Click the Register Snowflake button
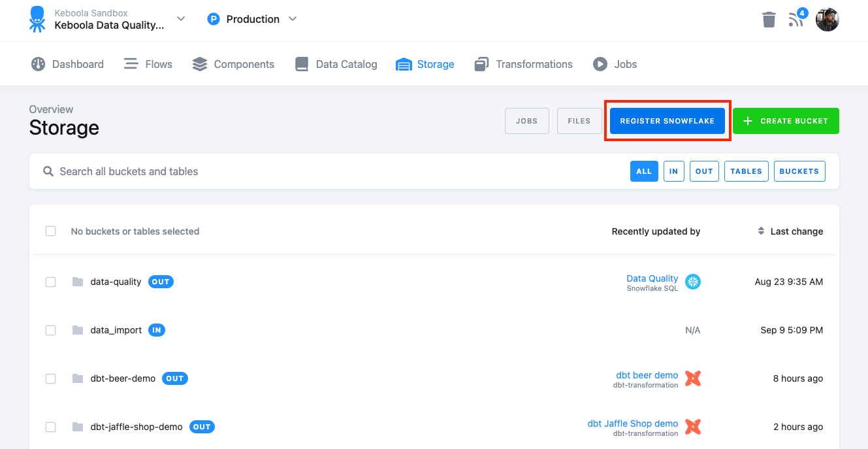This screenshot has height=449, width=868. 667,121
